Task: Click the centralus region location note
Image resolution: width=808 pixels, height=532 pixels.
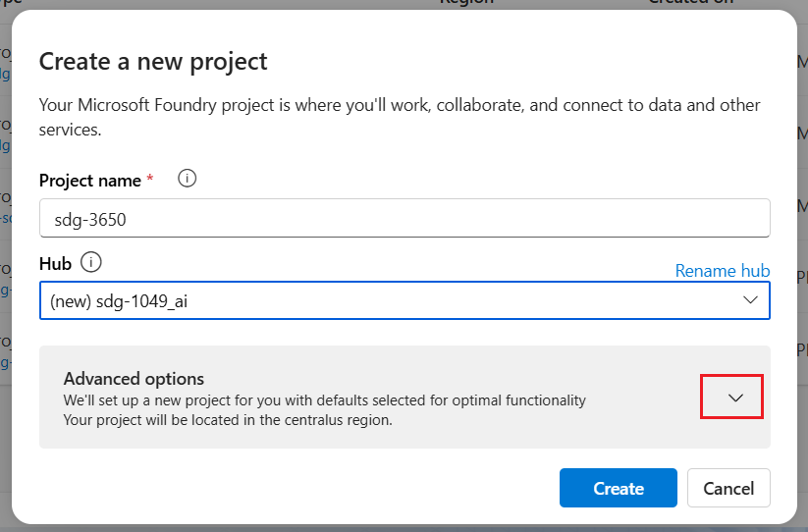Action: point(228,420)
